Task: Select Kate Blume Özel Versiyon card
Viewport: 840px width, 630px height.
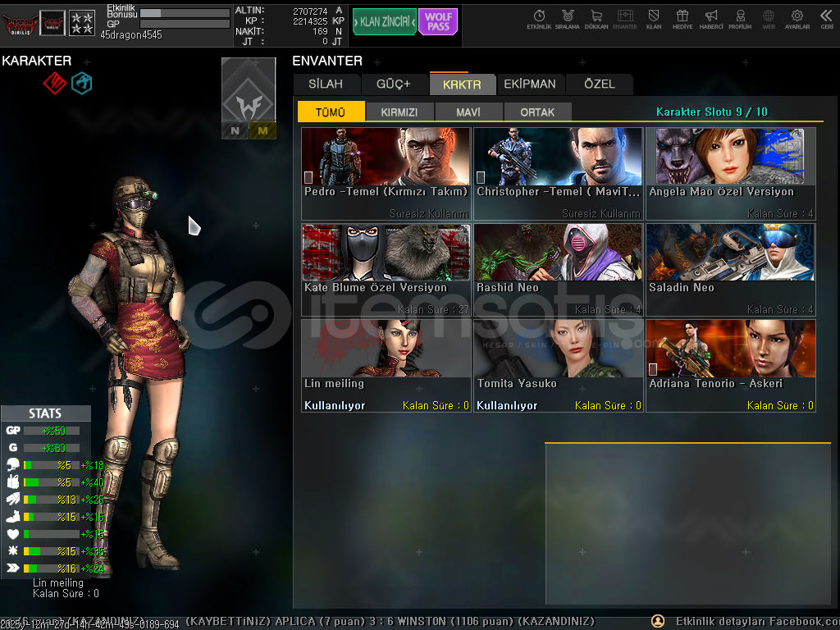Action: pyautogui.click(x=386, y=270)
